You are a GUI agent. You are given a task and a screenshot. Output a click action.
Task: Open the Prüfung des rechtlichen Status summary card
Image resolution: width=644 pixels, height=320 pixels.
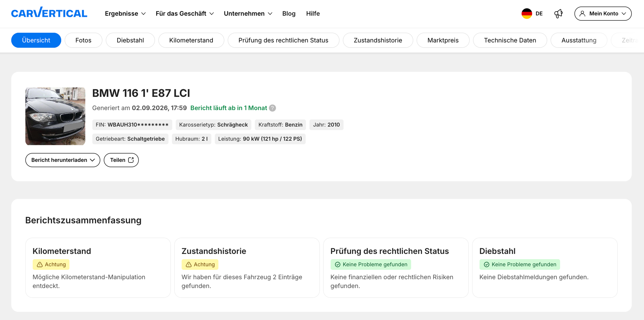click(x=396, y=267)
